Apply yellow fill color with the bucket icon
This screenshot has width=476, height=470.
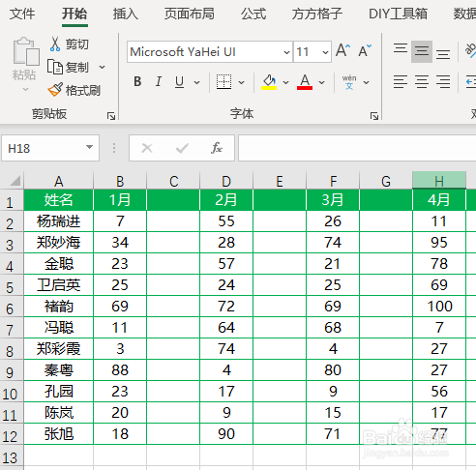coord(269,82)
